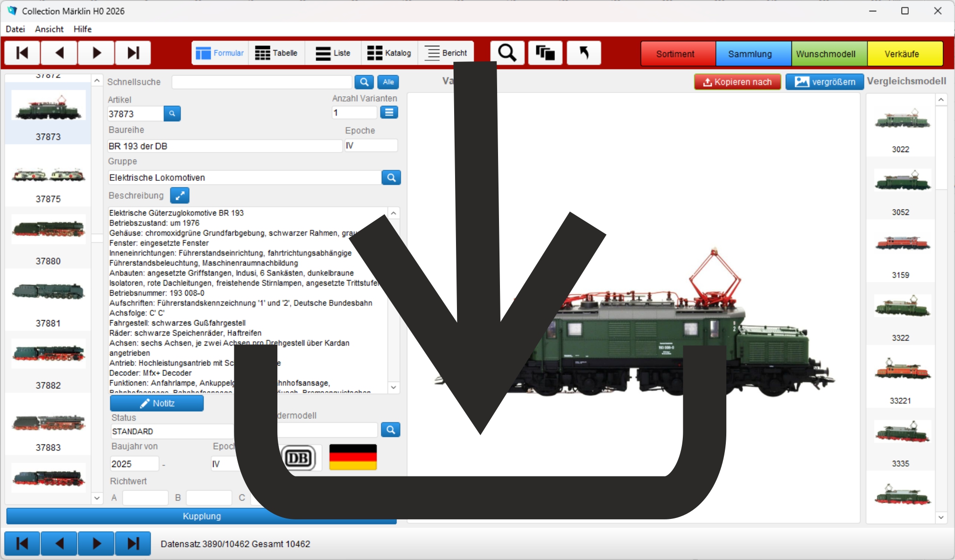955x560 pixels.
Task: Click the lookup icon next to Gruppe field
Action: click(391, 178)
